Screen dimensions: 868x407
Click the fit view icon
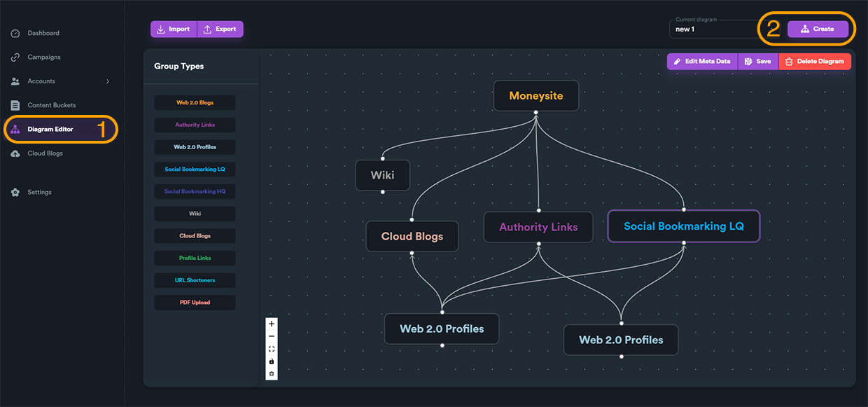click(272, 349)
